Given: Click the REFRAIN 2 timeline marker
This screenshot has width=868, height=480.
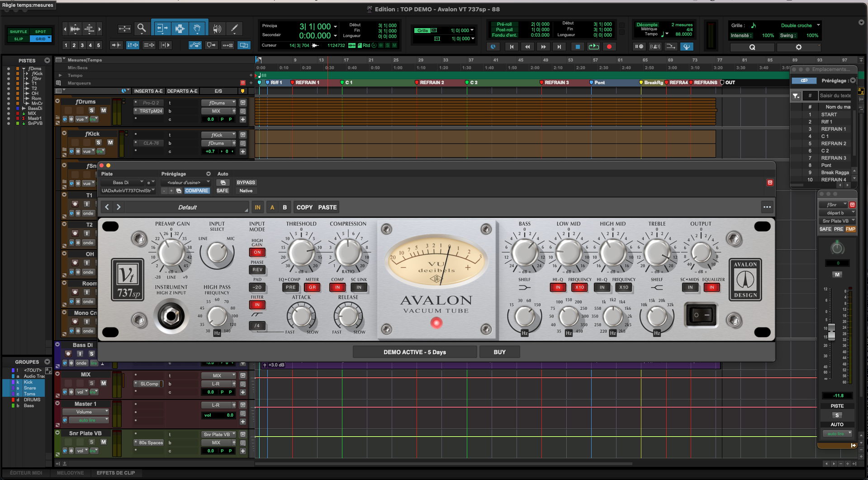Looking at the screenshot, I should click(430, 82).
